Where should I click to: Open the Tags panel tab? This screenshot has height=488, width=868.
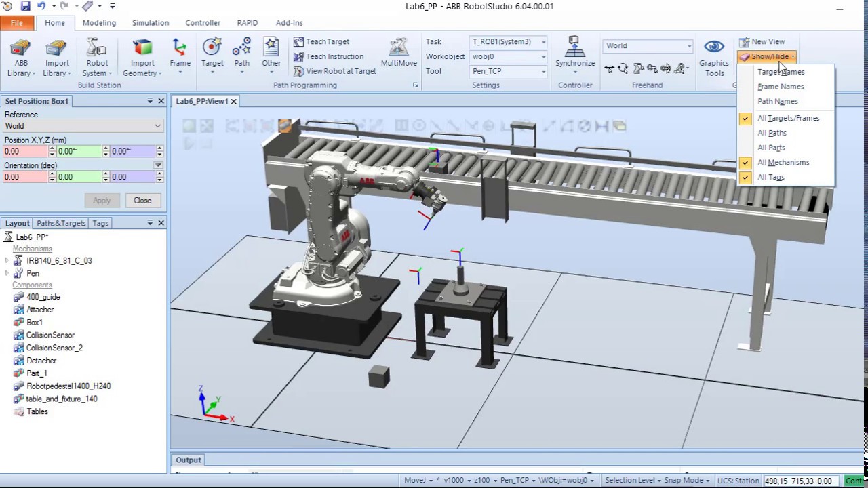click(100, 223)
